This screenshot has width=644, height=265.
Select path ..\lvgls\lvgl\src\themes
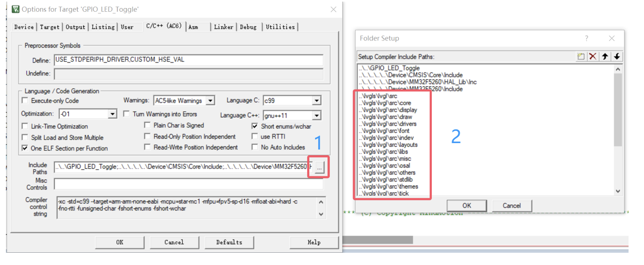click(388, 186)
